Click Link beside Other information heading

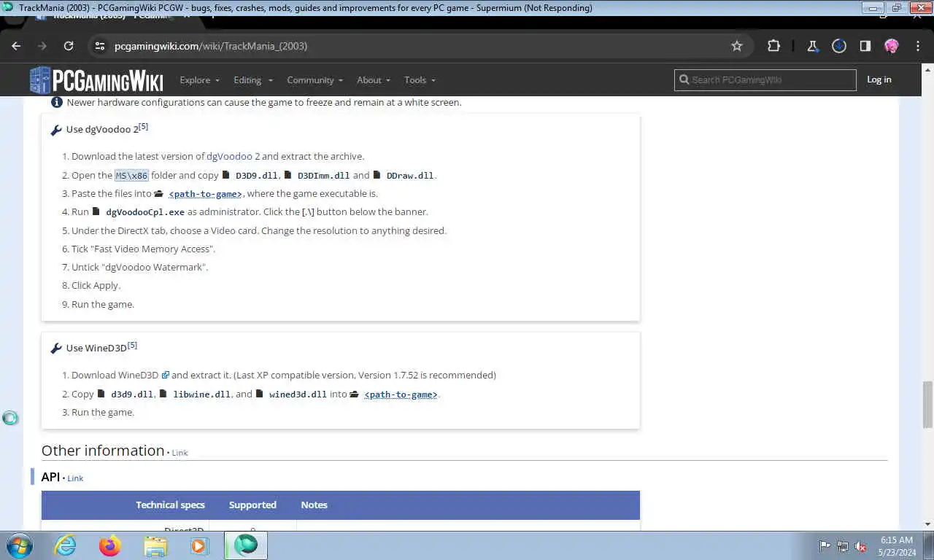[180, 453]
